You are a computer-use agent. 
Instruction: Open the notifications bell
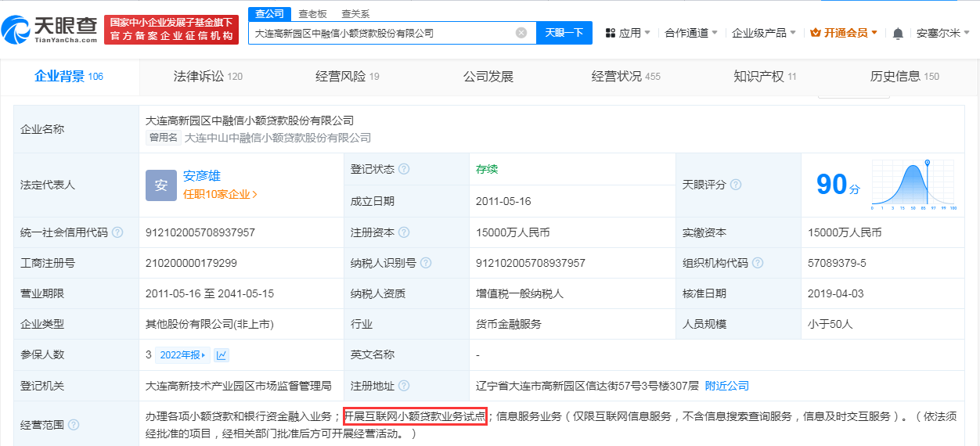coord(898,33)
